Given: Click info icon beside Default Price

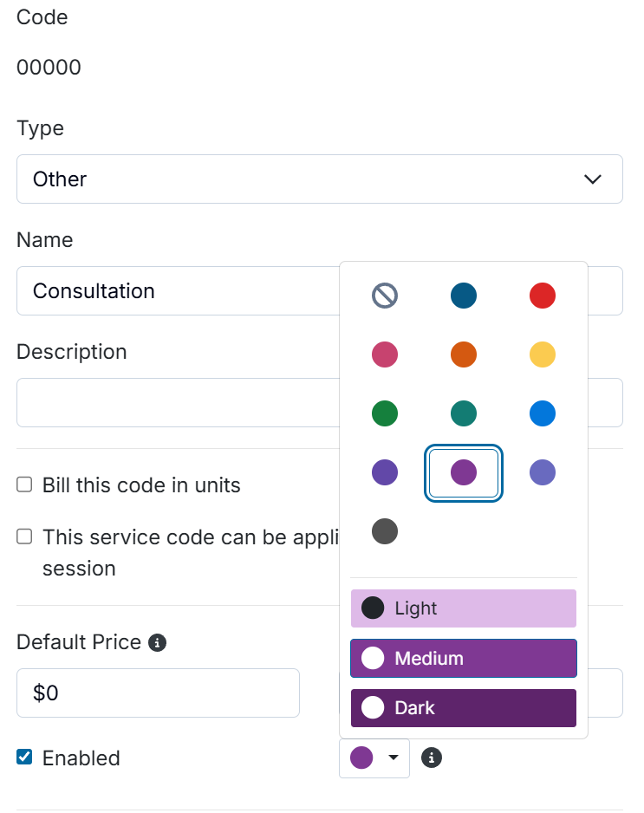Looking at the screenshot, I should point(157,643).
